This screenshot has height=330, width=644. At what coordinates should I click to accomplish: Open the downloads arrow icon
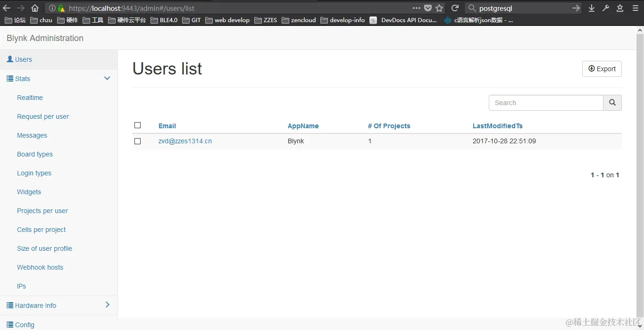[592, 8]
